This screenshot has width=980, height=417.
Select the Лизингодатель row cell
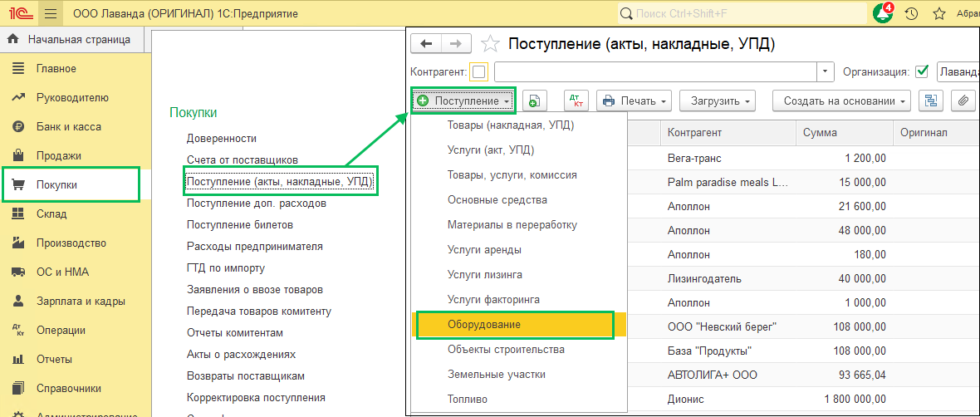click(x=728, y=279)
